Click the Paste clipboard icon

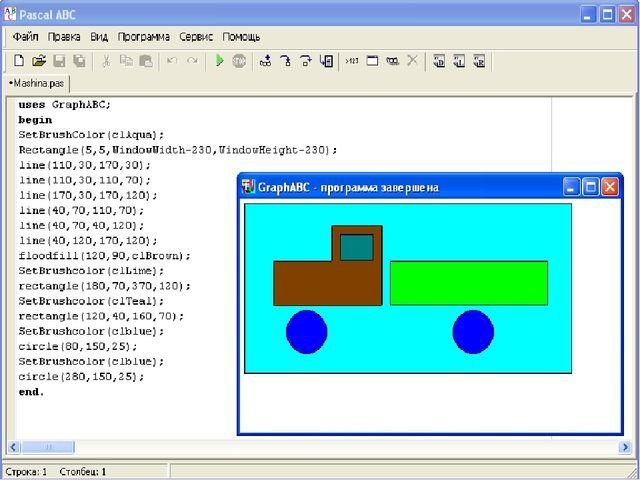pyautogui.click(x=146, y=61)
